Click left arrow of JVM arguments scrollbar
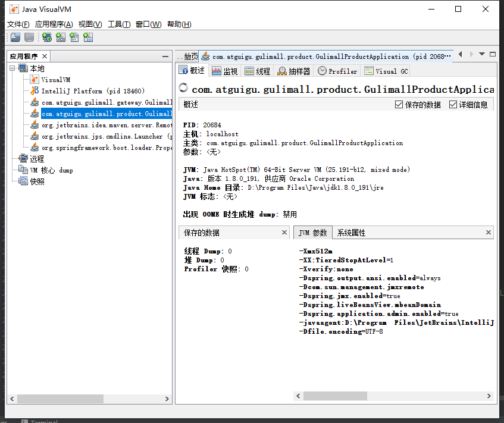Viewport: 504px width, 423px height. (x=298, y=396)
